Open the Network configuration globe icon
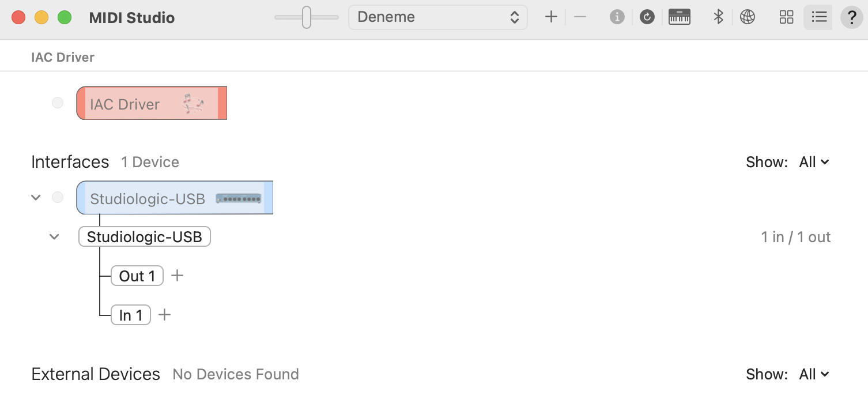Screen dimensions: 868x399 coord(748,17)
